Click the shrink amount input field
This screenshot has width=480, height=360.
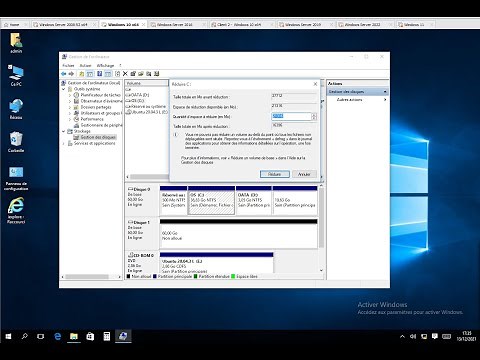pos(292,116)
